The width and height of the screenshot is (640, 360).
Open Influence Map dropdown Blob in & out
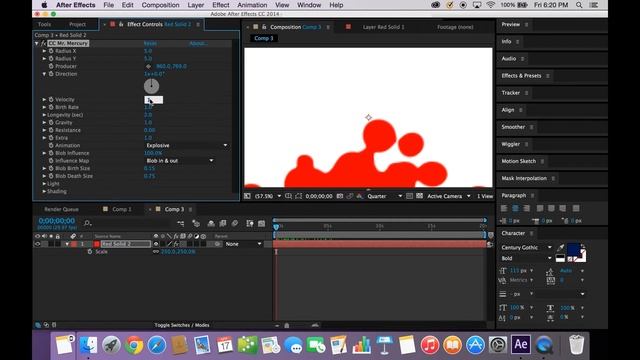tap(180, 161)
